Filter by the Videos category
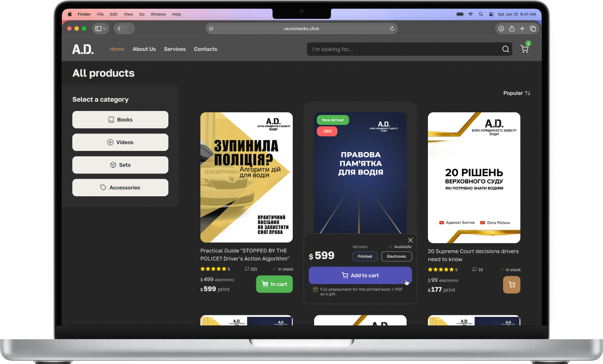Viewport: 603px width, 364px height. point(120,142)
